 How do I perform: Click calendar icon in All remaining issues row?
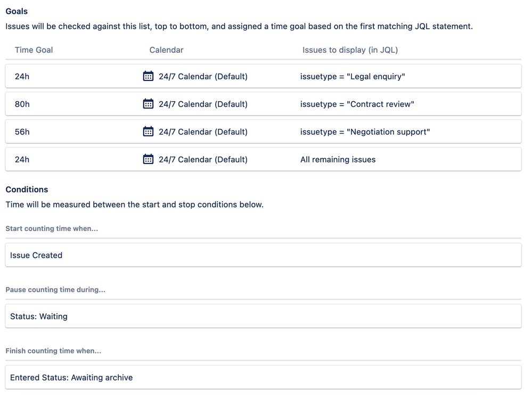(148, 159)
